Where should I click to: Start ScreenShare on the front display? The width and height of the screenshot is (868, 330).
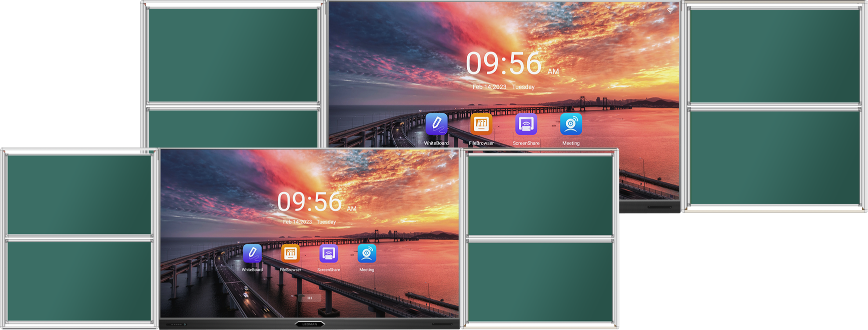point(328,254)
